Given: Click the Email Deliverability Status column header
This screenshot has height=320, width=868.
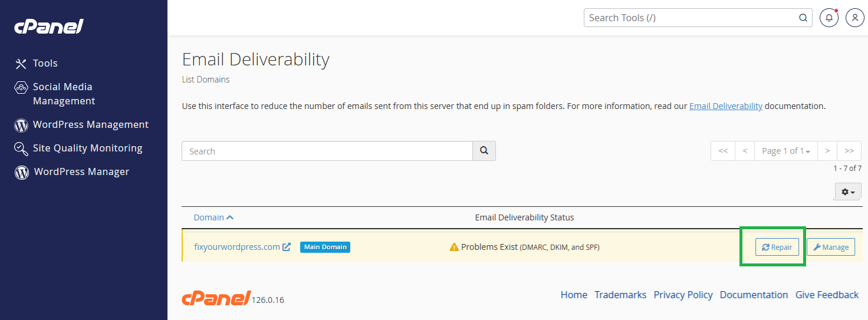Looking at the screenshot, I should pyautogui.click(x=524, y=217).
